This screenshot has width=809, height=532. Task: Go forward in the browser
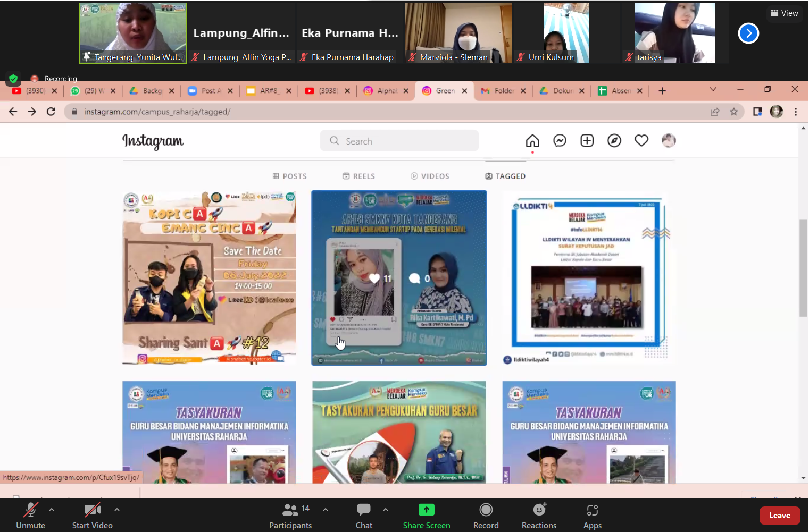coord(32,112)
